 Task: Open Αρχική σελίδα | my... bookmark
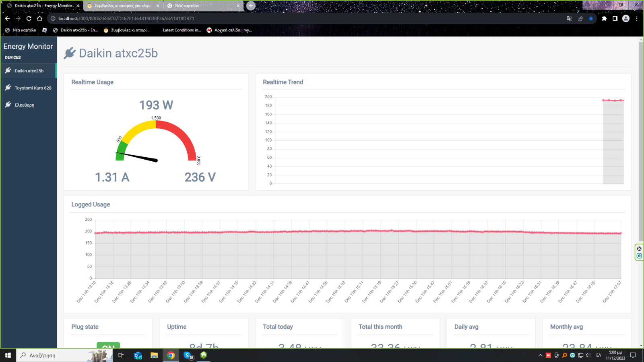[229, 30]
